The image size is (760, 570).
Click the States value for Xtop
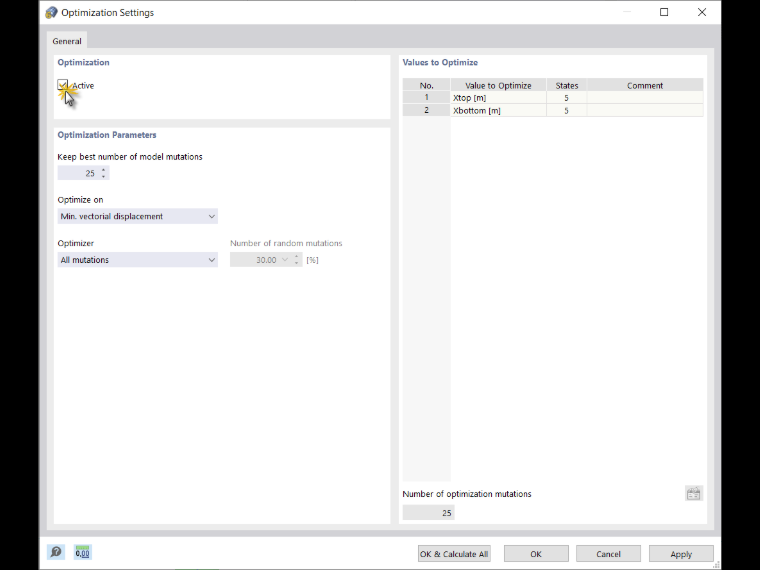pyautogui.click(x=567, y=97)
